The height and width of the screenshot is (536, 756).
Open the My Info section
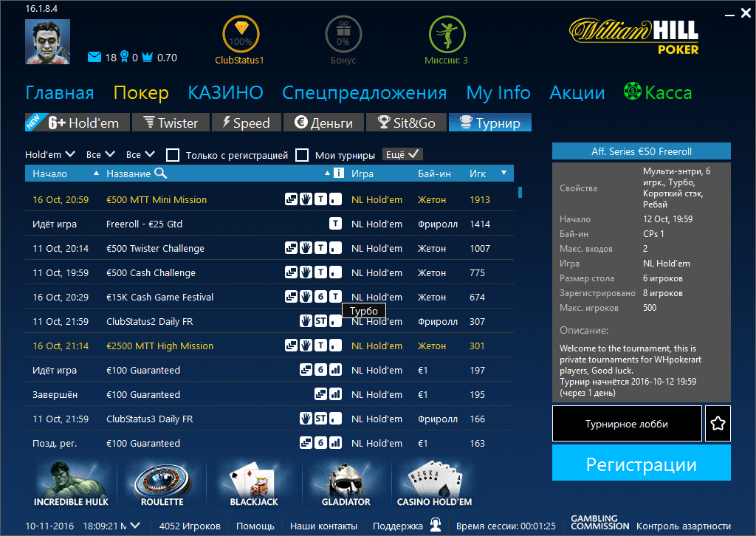tap(498, 92)
